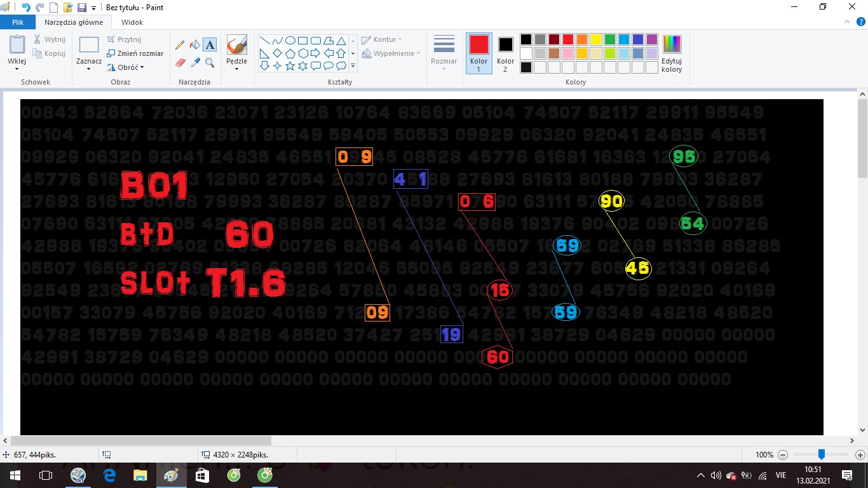Select the Color picker eyedropper tool
This screenshot has width=868, height=488.
point(195,62)
